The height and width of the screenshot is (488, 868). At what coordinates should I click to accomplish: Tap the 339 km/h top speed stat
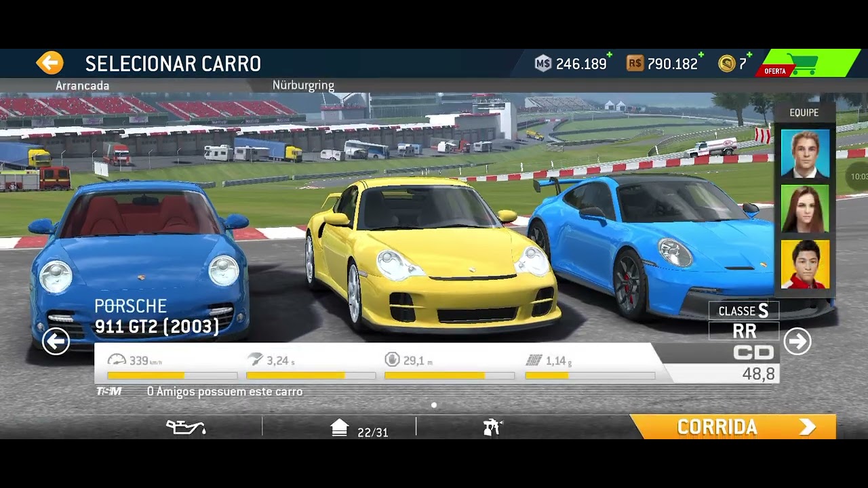pyautogui.click(x=172, y=367)
